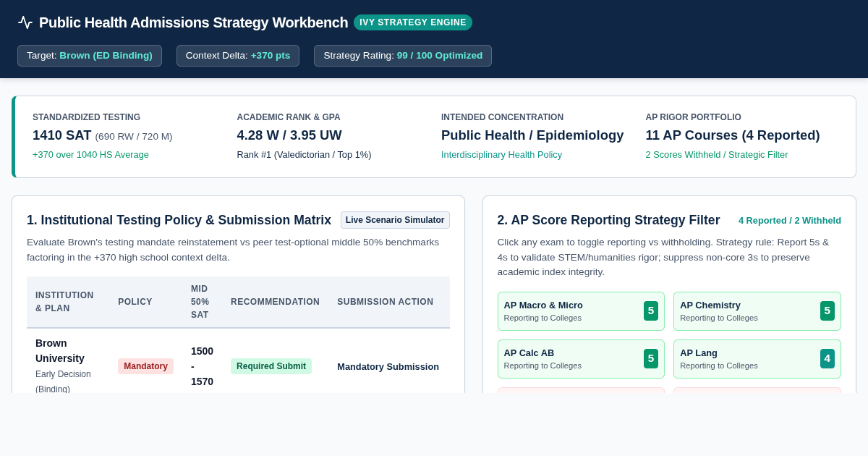Click the 1410 SAT score value
This screenshot has width=868, height=456.
[x=62, y=135]
